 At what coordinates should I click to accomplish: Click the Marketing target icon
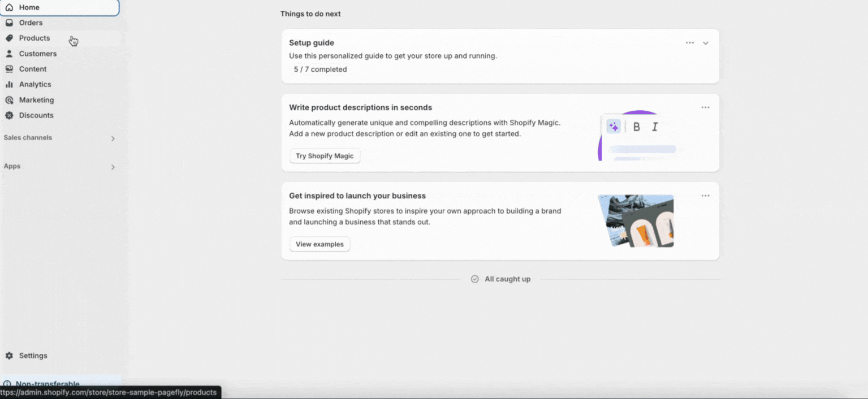pyautogui.click(x=9, y=100)
